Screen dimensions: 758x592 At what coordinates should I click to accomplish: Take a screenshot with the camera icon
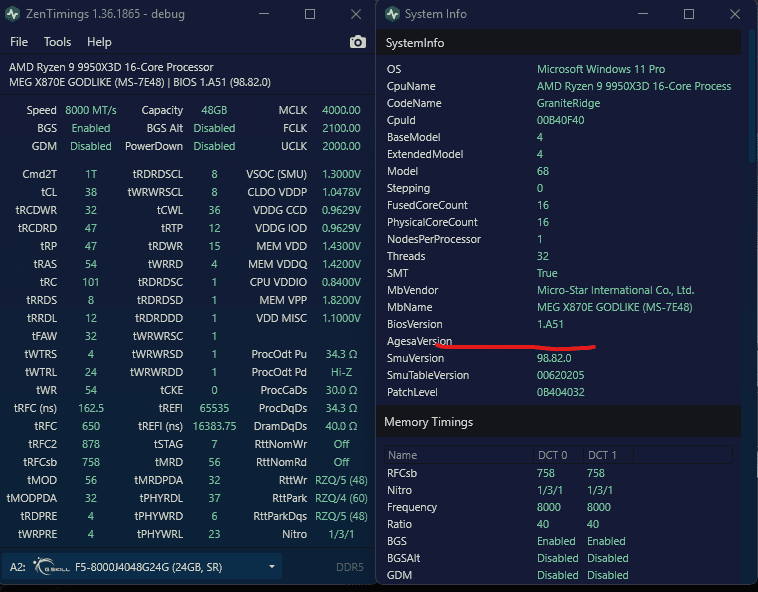pyautogui.click(x=357, y=42)
